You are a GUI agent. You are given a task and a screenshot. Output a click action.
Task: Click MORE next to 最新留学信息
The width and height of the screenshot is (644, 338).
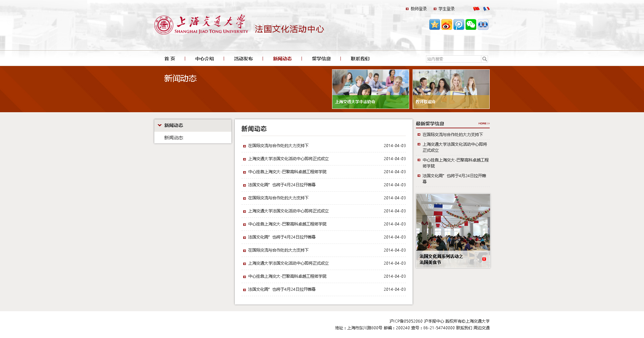484,124
